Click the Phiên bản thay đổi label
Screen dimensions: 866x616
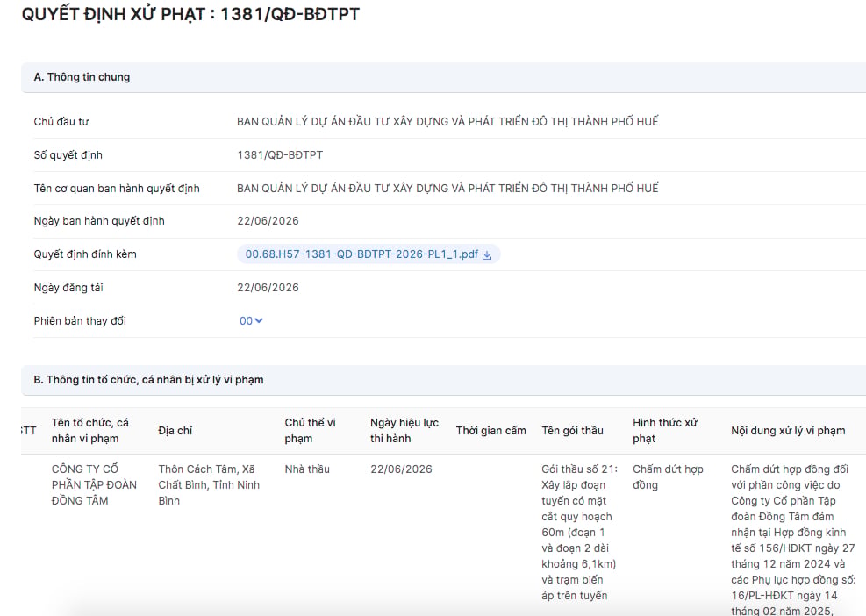click(80, 321)
